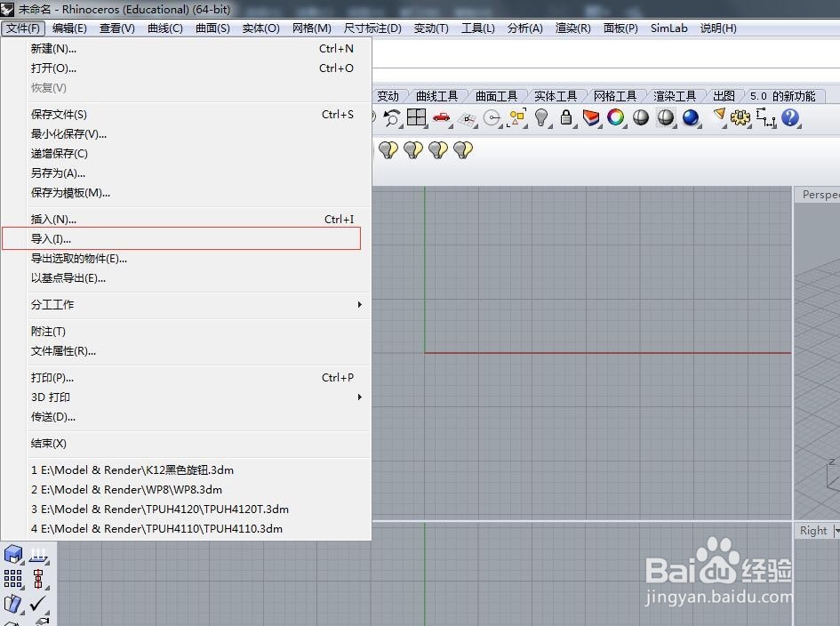Switch to the 5.0 的新功能 tab
This screenshot has height=626, width=840.
(783, 96)
